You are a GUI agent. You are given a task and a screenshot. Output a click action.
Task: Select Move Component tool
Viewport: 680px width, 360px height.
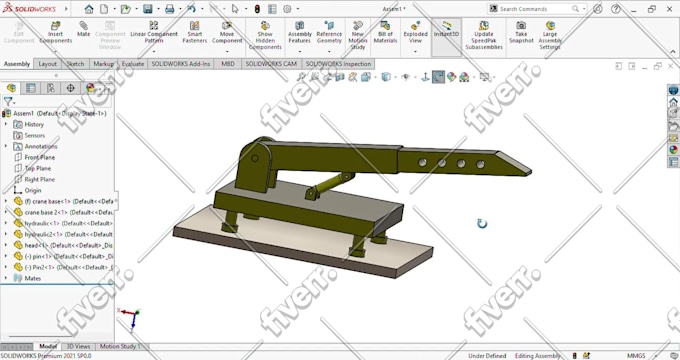click(x=227, y=33)
